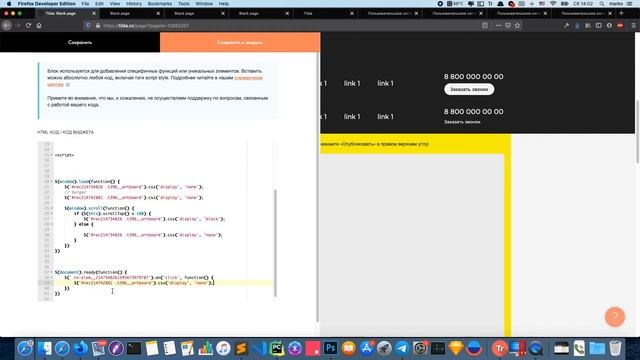The width and height of the screenshot is (640, 360).
Task: Collapse the $(document).ready function fold arrow
Action: coord(51,272)
